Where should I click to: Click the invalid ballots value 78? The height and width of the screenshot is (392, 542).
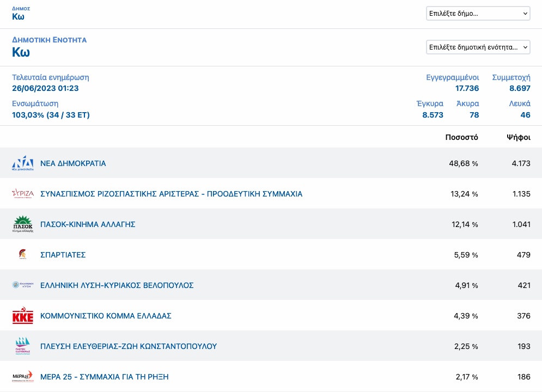tap(474, 115)
